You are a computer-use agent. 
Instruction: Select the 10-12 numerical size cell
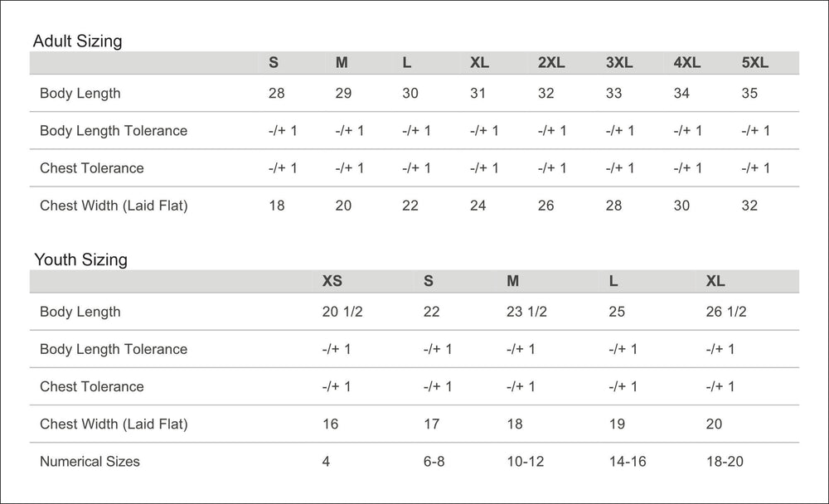[x=525, y=461]
